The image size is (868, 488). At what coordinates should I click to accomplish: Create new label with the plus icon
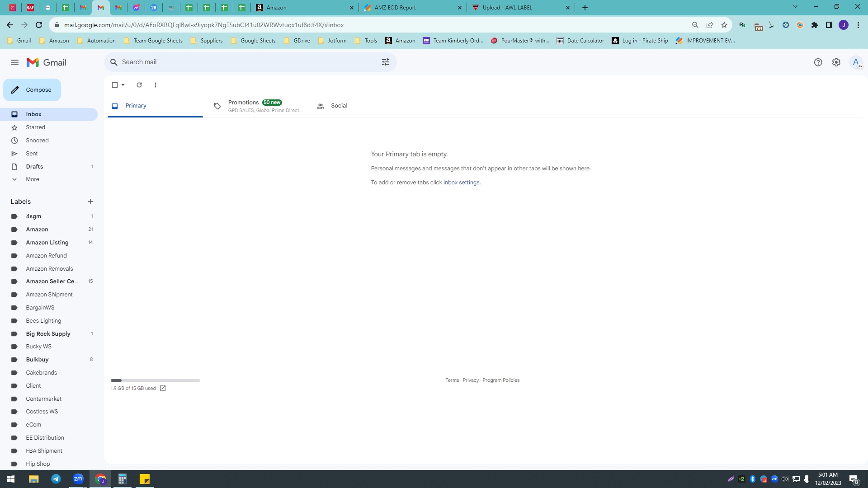coord(90,202)
